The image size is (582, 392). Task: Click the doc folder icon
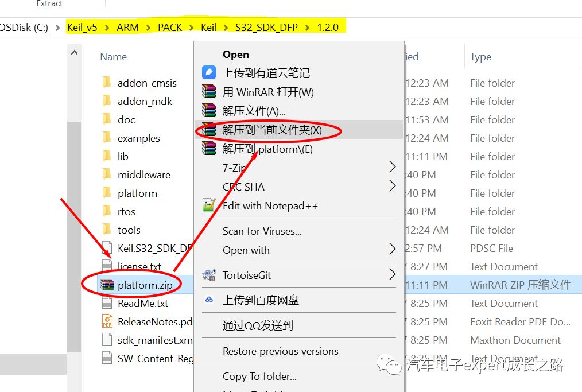107,119
